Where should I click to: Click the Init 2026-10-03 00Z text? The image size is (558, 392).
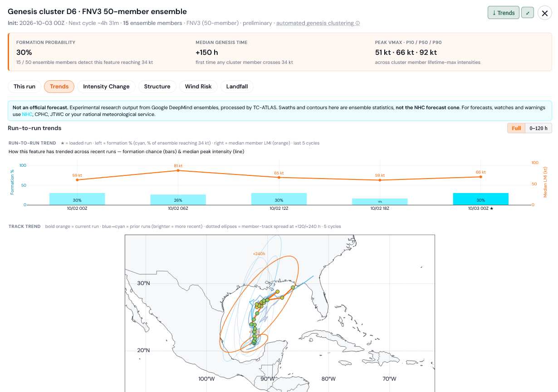[36, 23]
